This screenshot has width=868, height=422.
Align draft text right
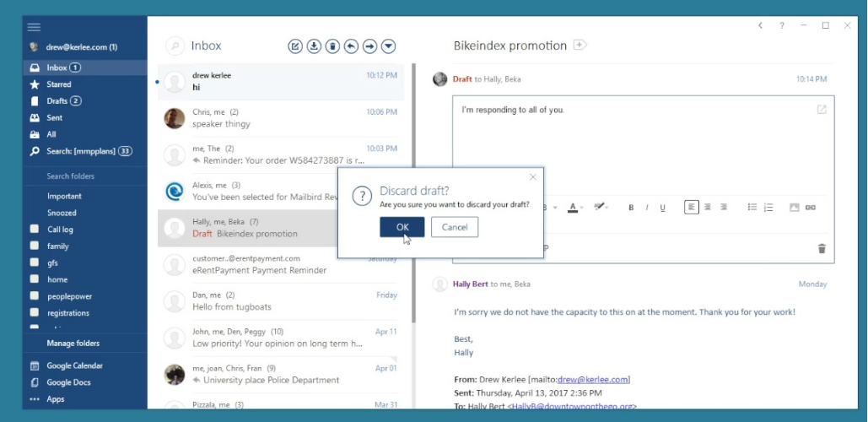[x=724, y=207]
